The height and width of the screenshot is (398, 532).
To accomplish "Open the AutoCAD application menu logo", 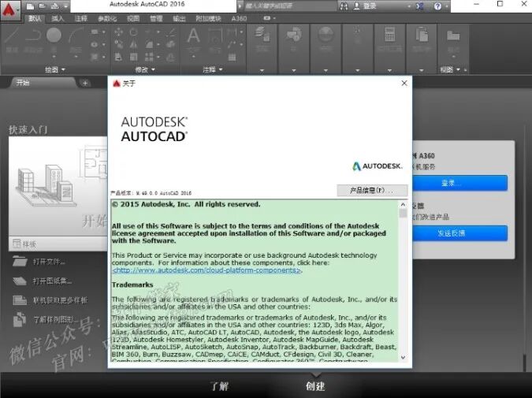I will tap(9, 10).
